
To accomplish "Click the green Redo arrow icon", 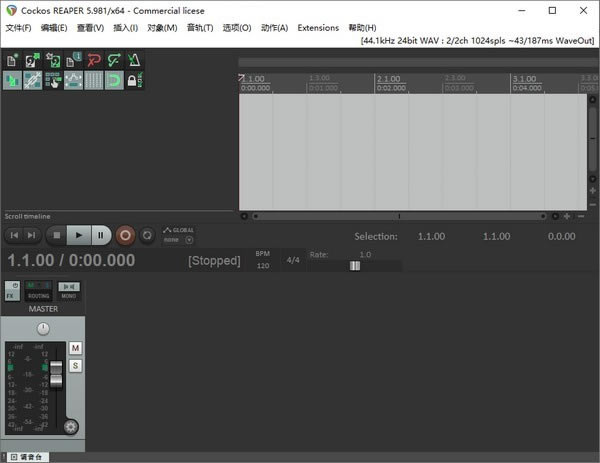I will (114, 61).
